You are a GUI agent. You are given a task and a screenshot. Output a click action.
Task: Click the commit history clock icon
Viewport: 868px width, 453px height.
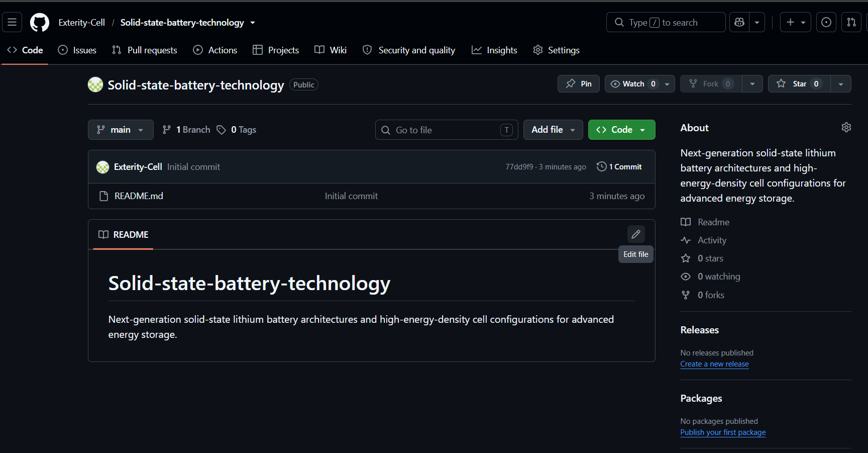pyautogui.click(x=601, y=166)
